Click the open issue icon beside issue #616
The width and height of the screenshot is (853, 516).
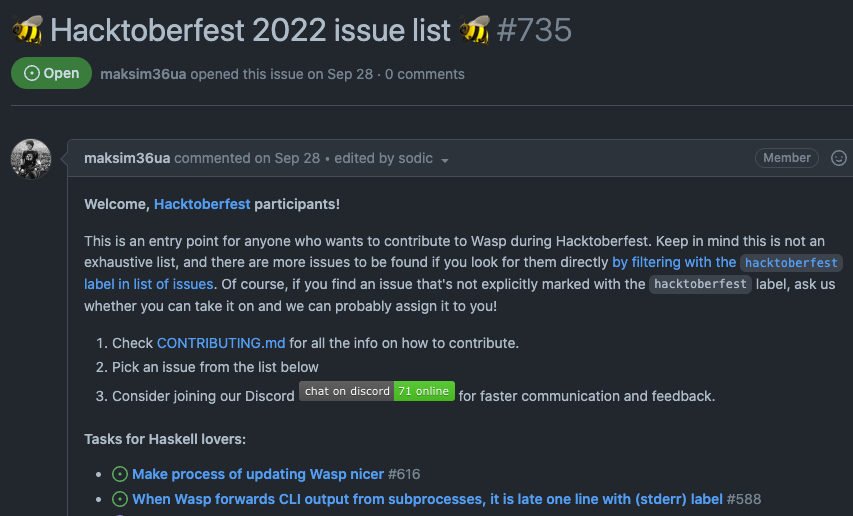click(x=120, y=474)
